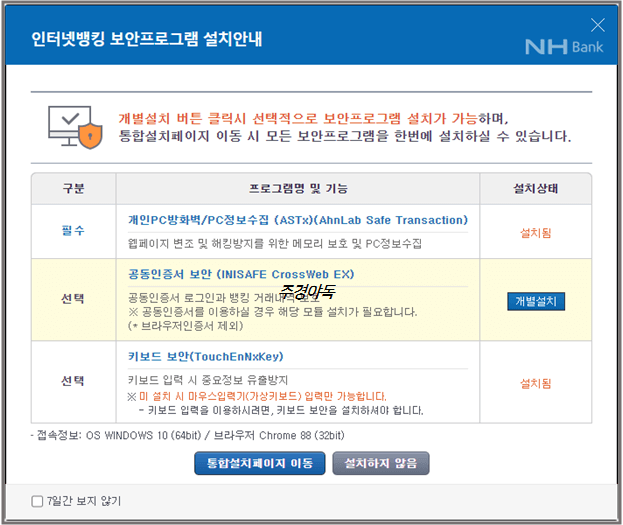623x525 pixels.
Task: Click the red 개별설치 버튼 클릭시 notice text
Action: [298, 118]
